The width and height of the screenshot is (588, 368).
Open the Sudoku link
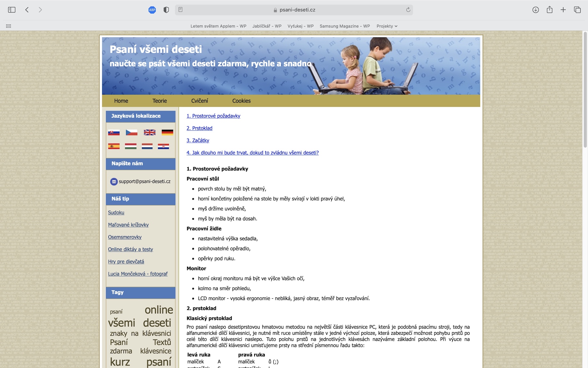pos(116,212)
